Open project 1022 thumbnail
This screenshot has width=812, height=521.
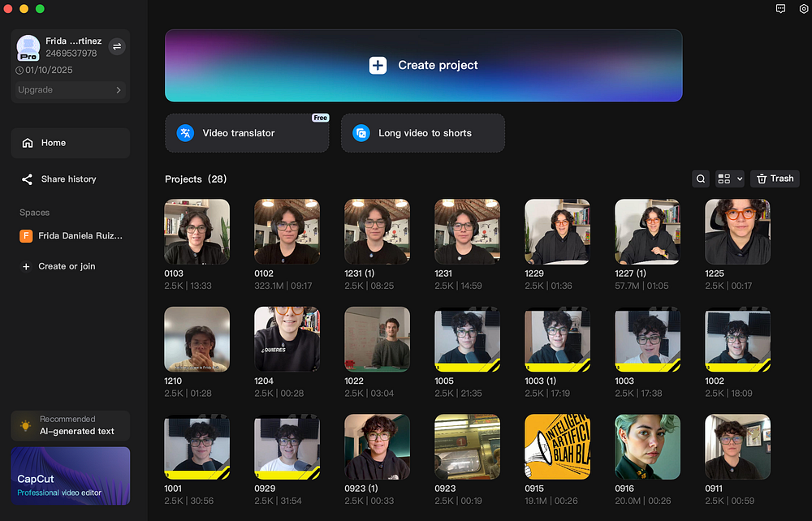(377, 339)
